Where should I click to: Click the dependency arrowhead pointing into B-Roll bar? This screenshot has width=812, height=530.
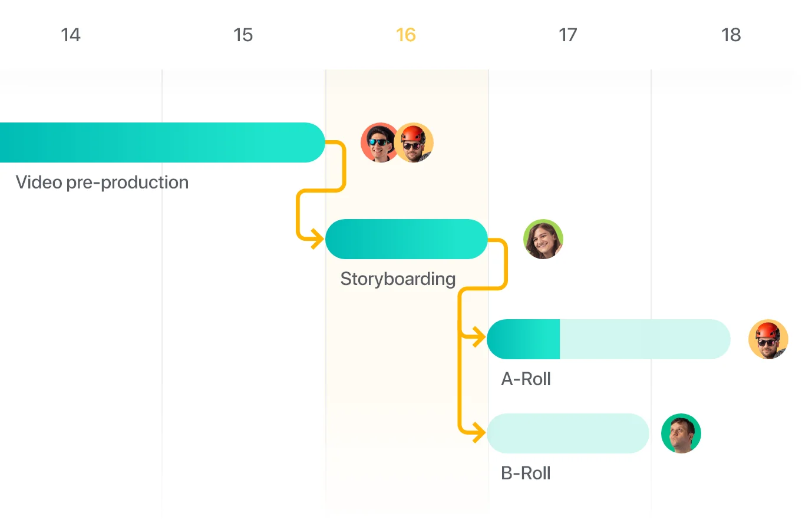coord(478,433)
